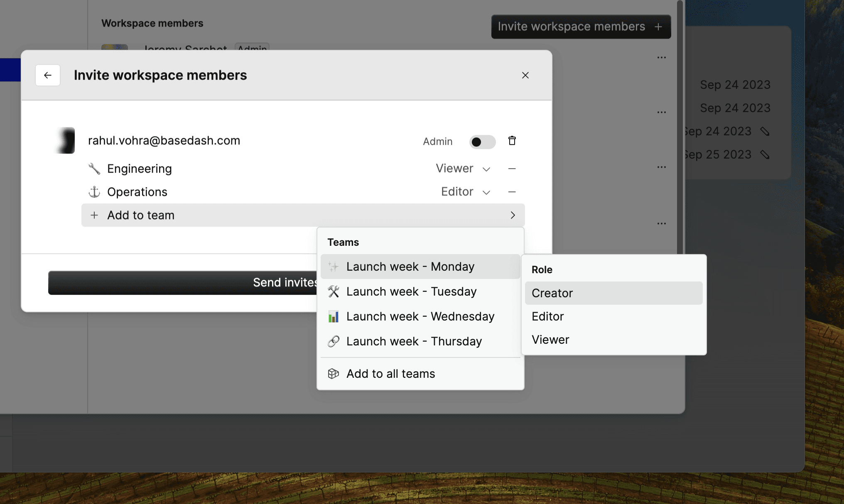Viewport: 844px width, 504px height.
Task: Pick the Creator role
Action: coord(552,293)
